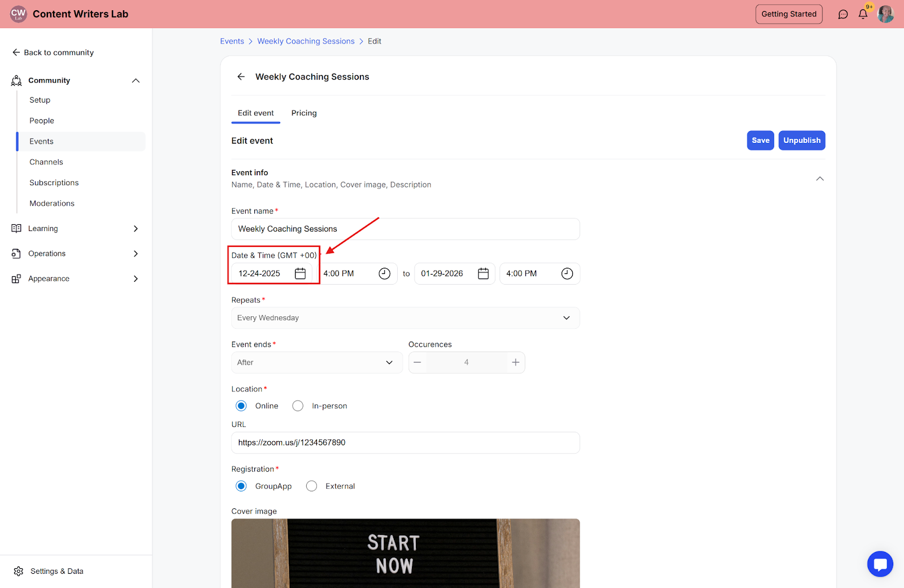
Task: Collapse the Community sidebar section
Action: [136, 81]
